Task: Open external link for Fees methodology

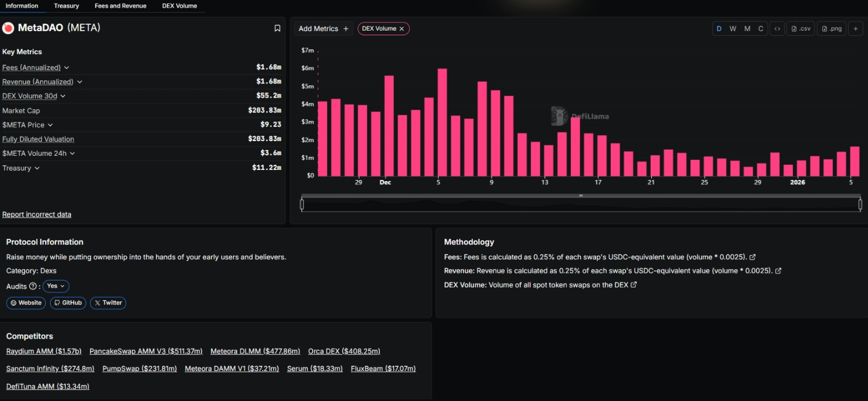Action: [753, 257]
